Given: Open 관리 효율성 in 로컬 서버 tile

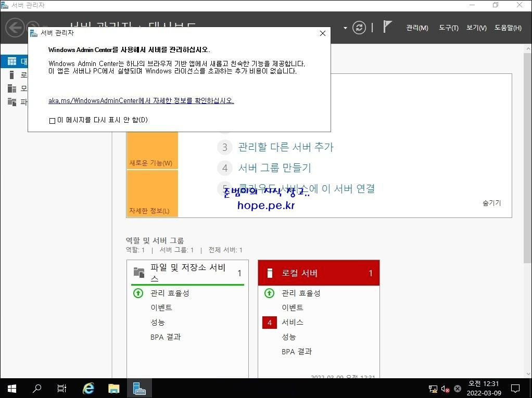Looking at the screenshot, I should click(301, 293).
